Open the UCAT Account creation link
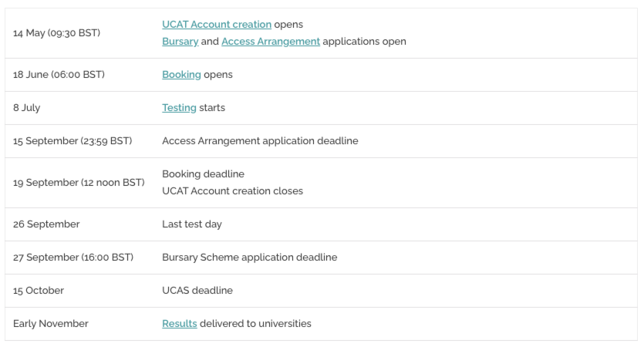The image size is (644, 347). click(x=217, y=25)
